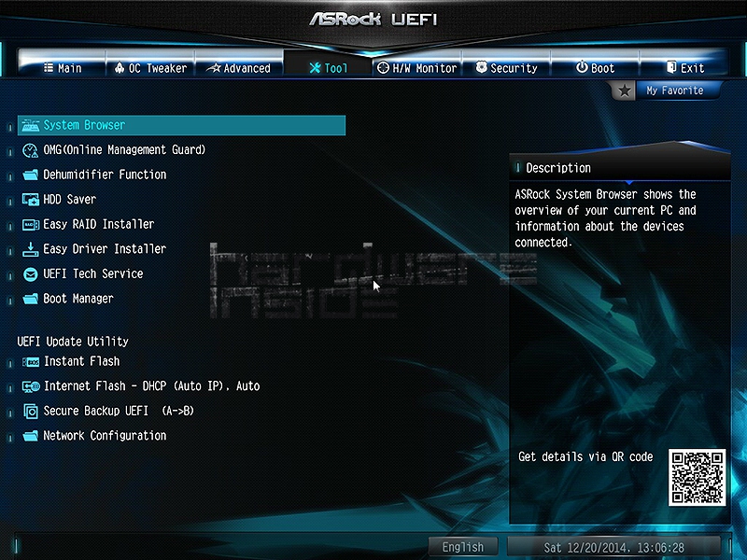
Task: Click the OC Tweaker rocket icon
Action: [x=120, y=68]
